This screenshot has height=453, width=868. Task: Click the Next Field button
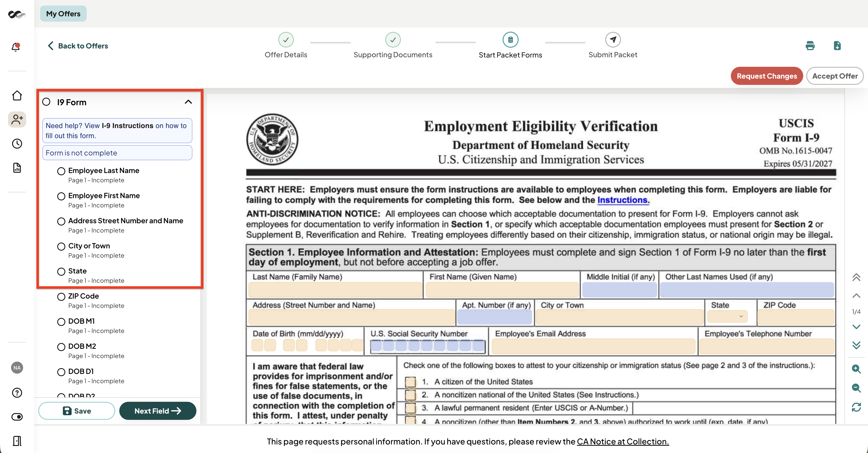[x=158, y=411]
